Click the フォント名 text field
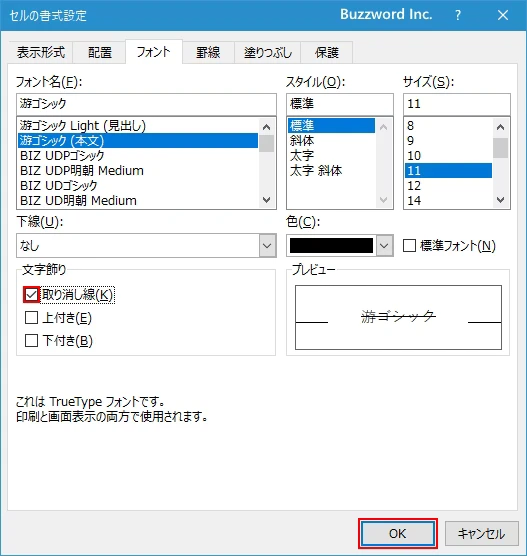 [x=146, y=104]
